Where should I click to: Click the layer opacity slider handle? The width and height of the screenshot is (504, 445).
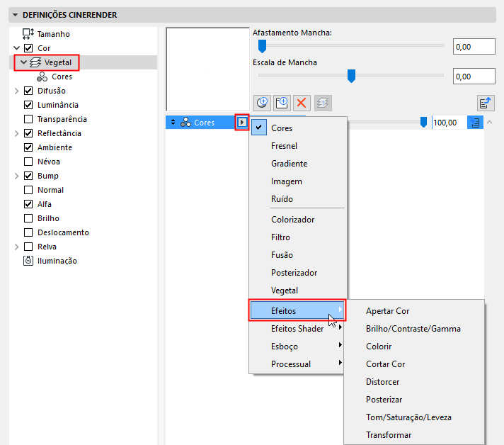(x=423, y=123)
